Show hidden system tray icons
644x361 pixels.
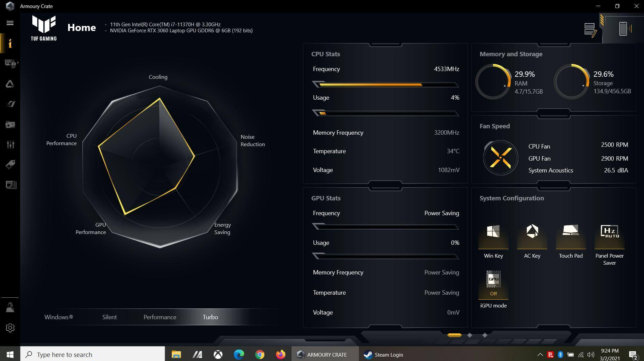click(x=540, y=355)
